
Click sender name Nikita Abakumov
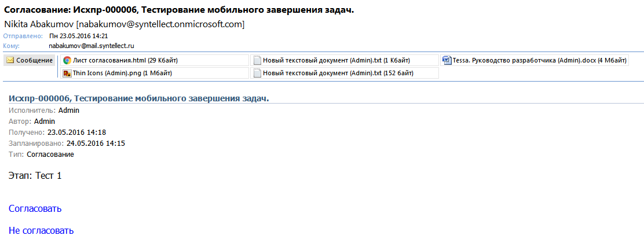point(39,24)
